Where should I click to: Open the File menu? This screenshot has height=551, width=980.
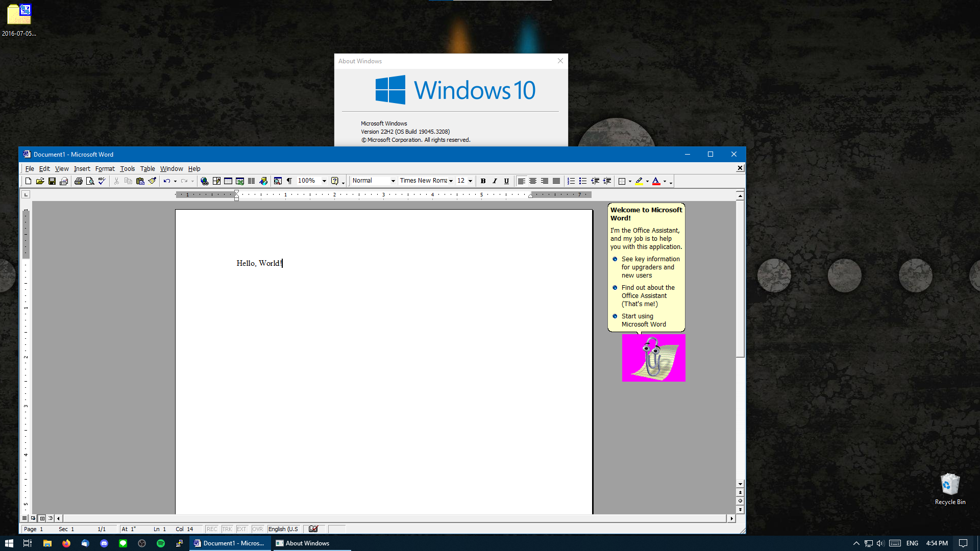coord(30,169)
